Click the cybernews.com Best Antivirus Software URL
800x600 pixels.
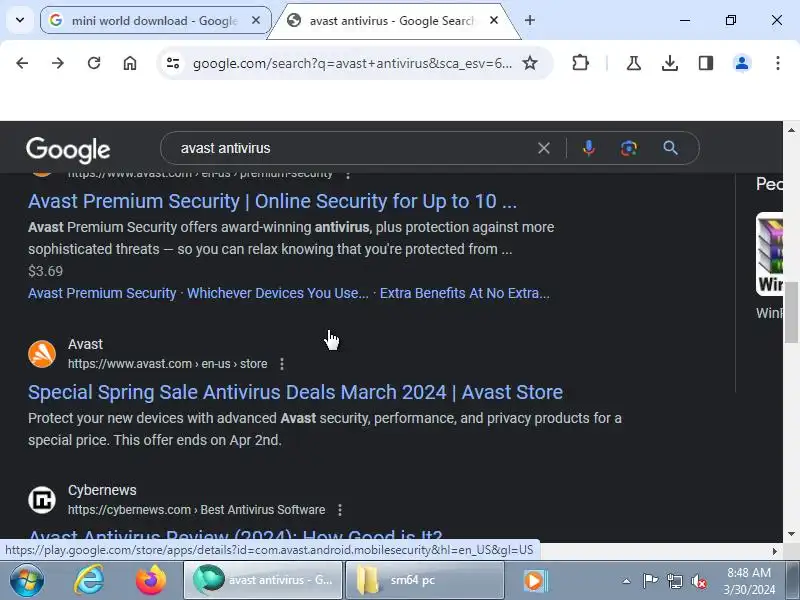click(196, 510)
